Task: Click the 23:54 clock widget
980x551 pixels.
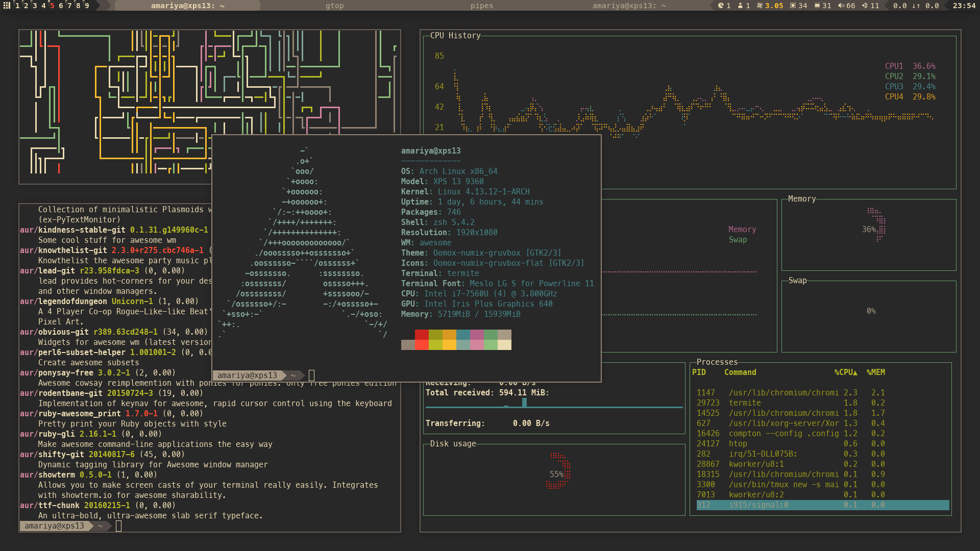Action: point(964,6)
